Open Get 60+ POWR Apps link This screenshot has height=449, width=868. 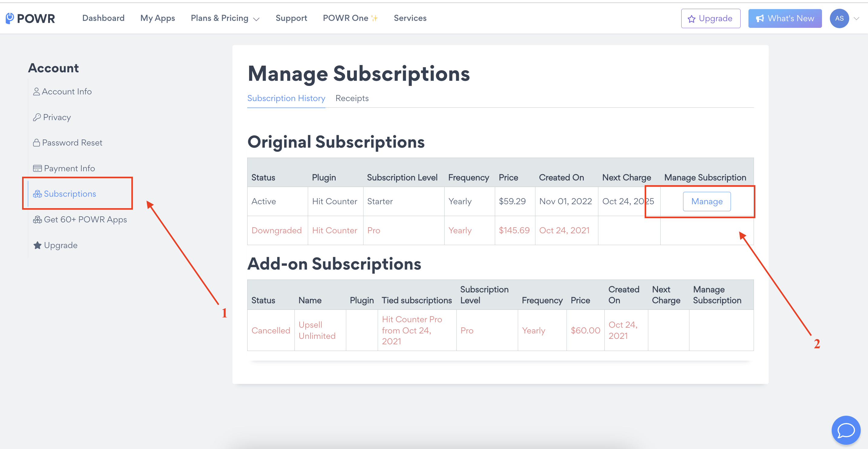(80, 220)
